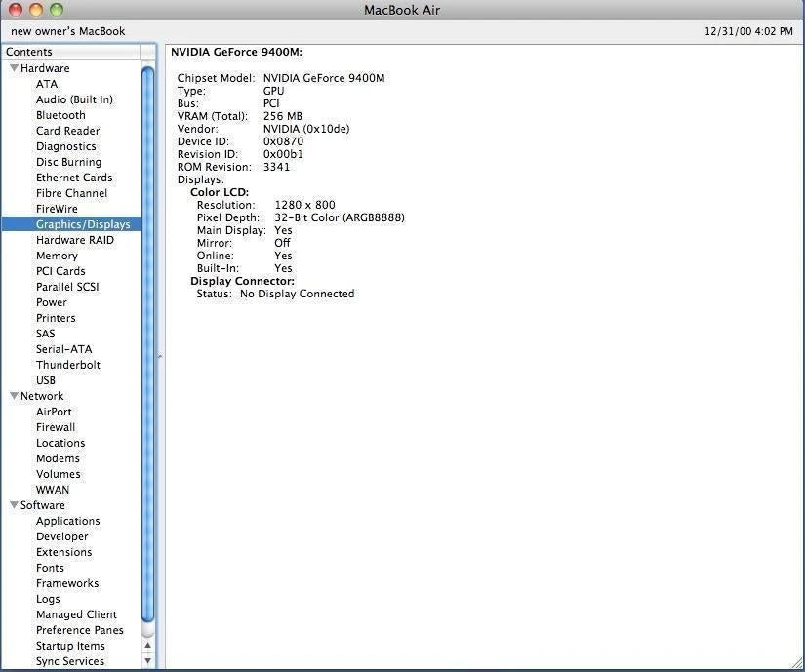Click the sidebar scroll up arrow
Image resolution: width=805 pixels, height=672 pixels.
click(148, 645)
